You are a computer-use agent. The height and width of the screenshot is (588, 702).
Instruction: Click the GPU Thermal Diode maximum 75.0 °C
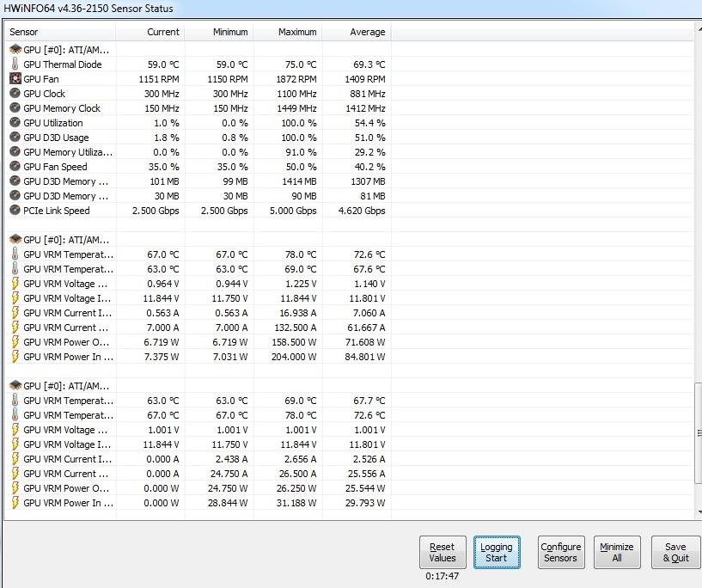tap(301, 64)
